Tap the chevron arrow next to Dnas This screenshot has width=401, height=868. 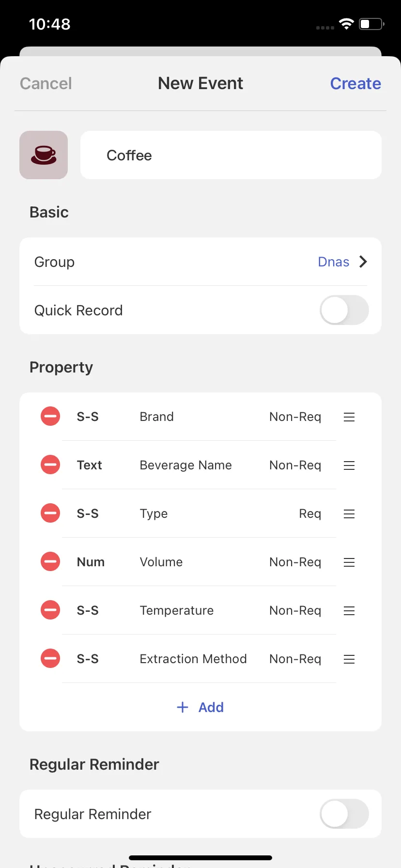363,262
